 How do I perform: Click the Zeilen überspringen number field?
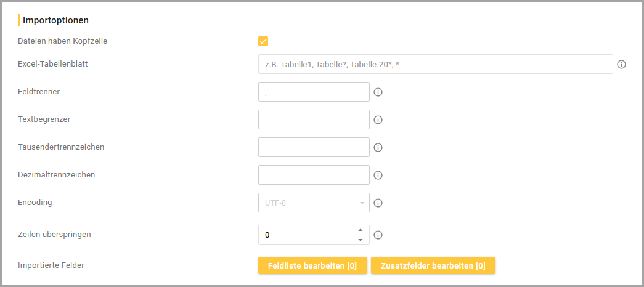305,235
